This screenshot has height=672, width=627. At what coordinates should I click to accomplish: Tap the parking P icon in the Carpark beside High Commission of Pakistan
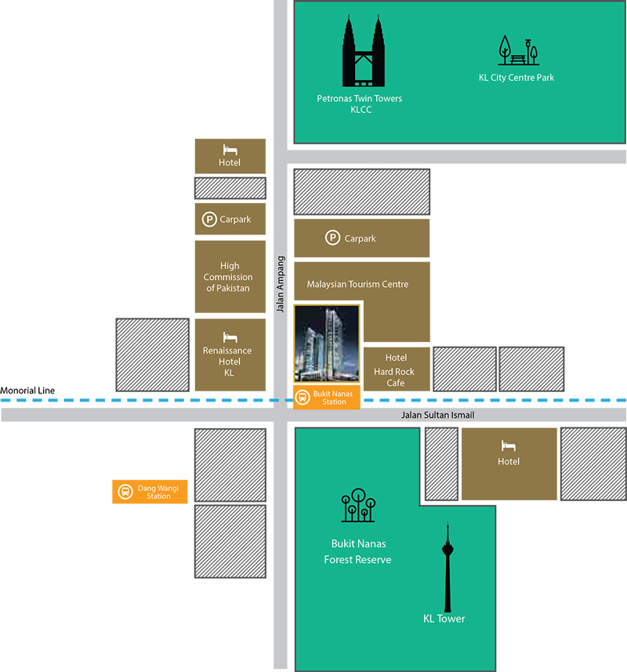[x=209, y=220]
